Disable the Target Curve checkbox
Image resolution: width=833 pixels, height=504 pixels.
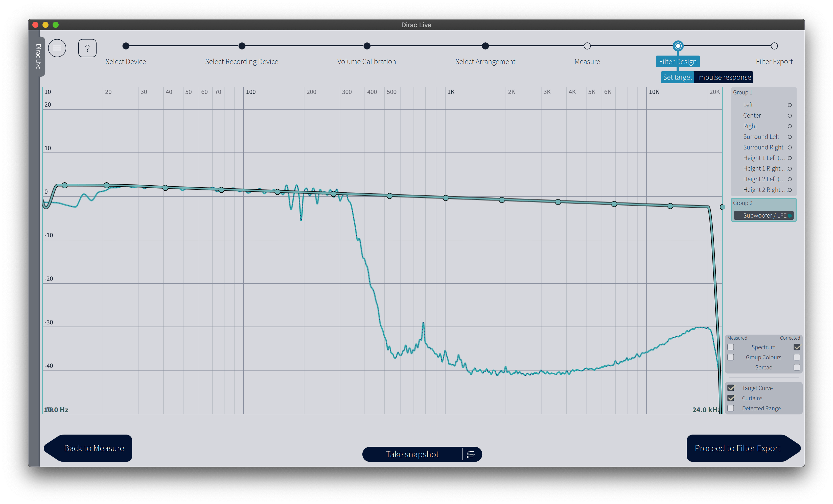(731, 388)
